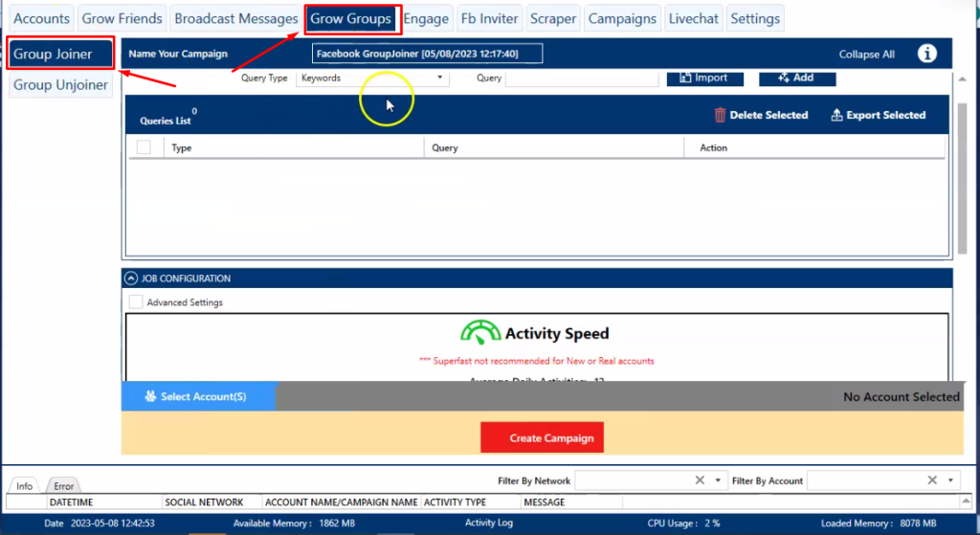The image size is (980, 535).
Task: Clear the Filter By Network field with X
Action: (699, 480)
